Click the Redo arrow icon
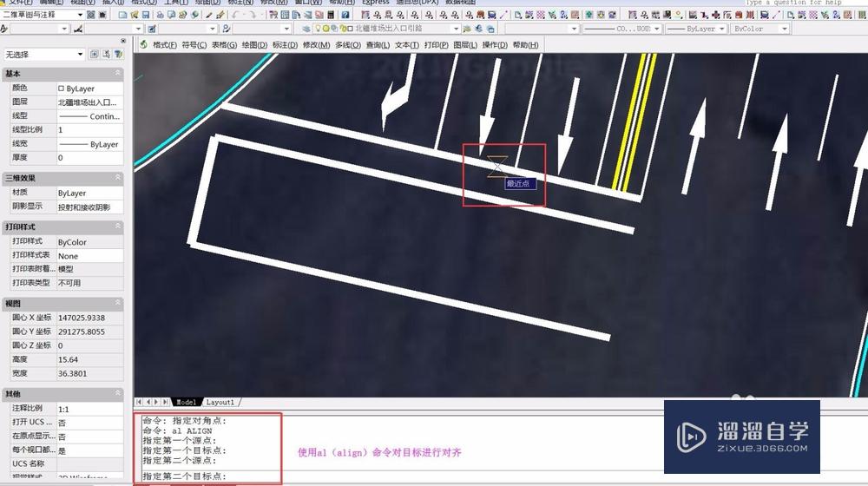This screenshot has height=486, width=868. tap(253, 15)
